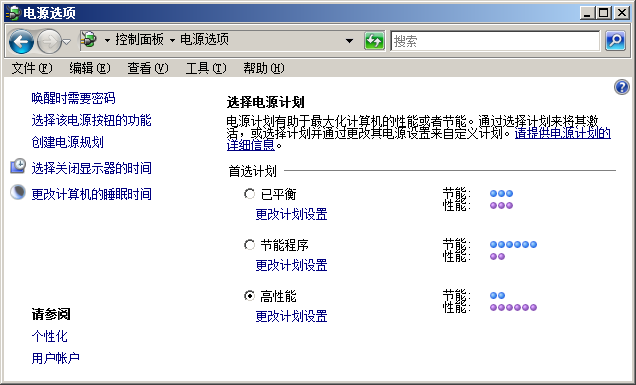Click the green refresh button
Screen dimensions: 636x385
tap(374, 41)
